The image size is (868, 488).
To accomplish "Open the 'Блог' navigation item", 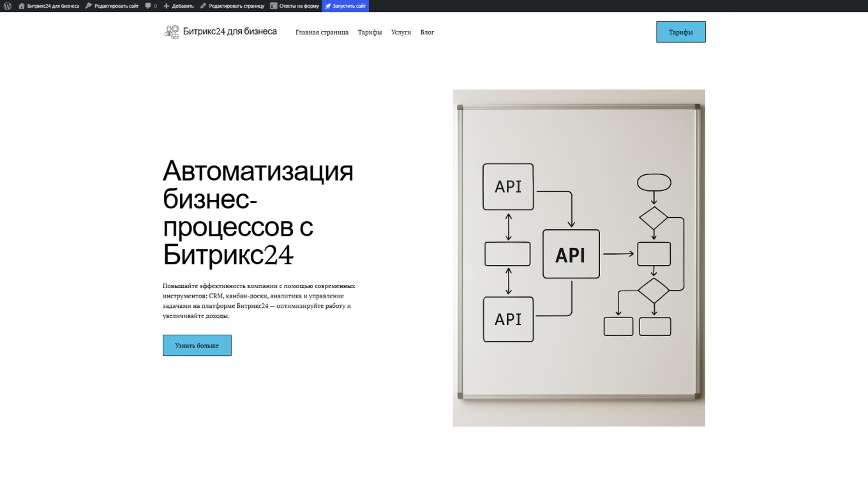I will [x=426, y=32].
